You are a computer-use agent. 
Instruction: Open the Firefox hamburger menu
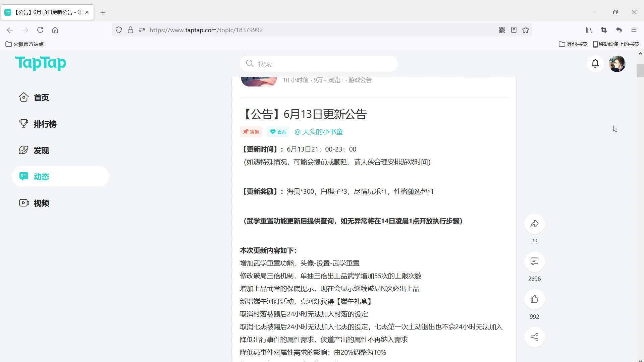tap(634, 30)
